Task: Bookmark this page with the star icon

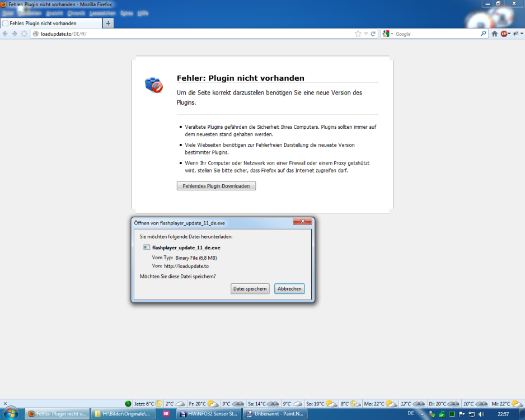Action: click(x=358, y=34)
